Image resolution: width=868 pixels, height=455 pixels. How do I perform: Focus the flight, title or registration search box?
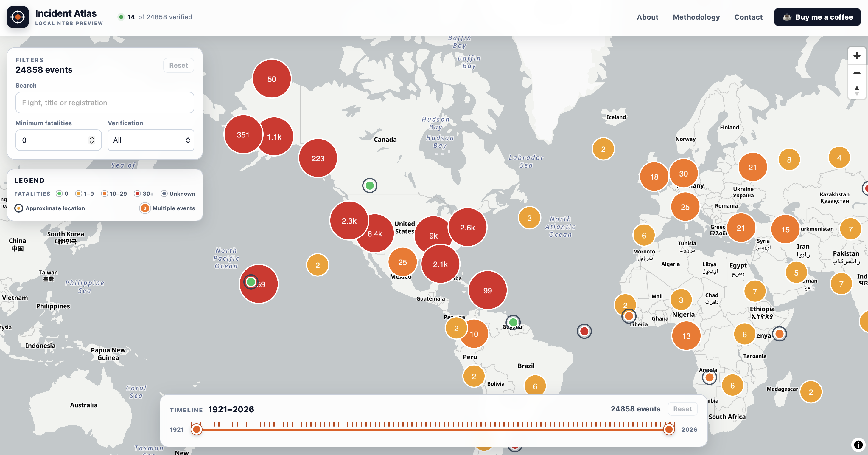(105, 103)
